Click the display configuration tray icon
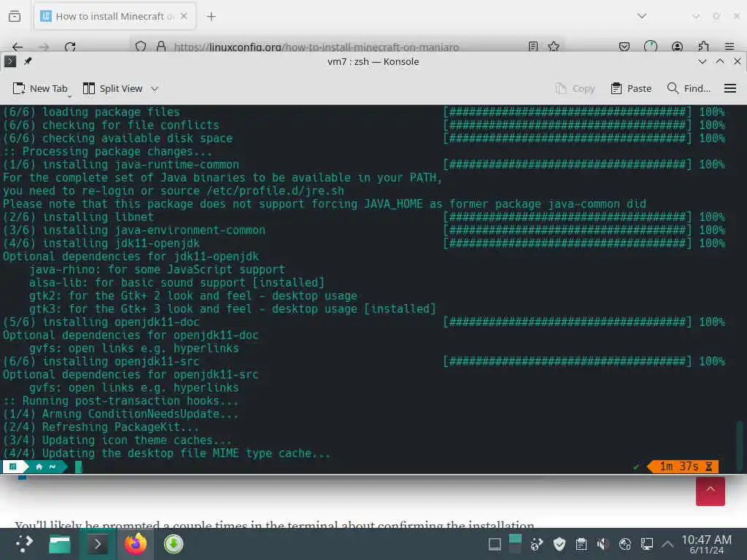Viewport: 747px width, 560px height. (x=646, y=544)
